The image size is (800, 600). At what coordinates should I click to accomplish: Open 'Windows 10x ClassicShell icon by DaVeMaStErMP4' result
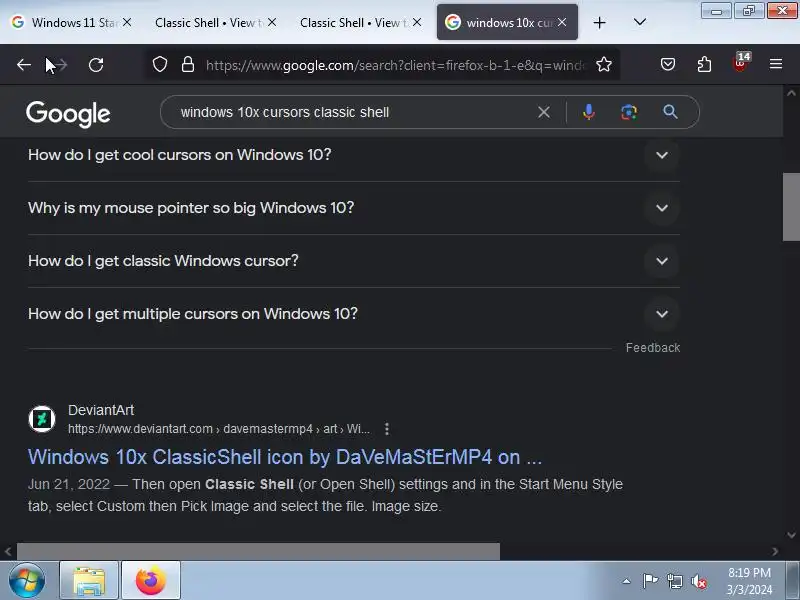(x=285, y=457)
